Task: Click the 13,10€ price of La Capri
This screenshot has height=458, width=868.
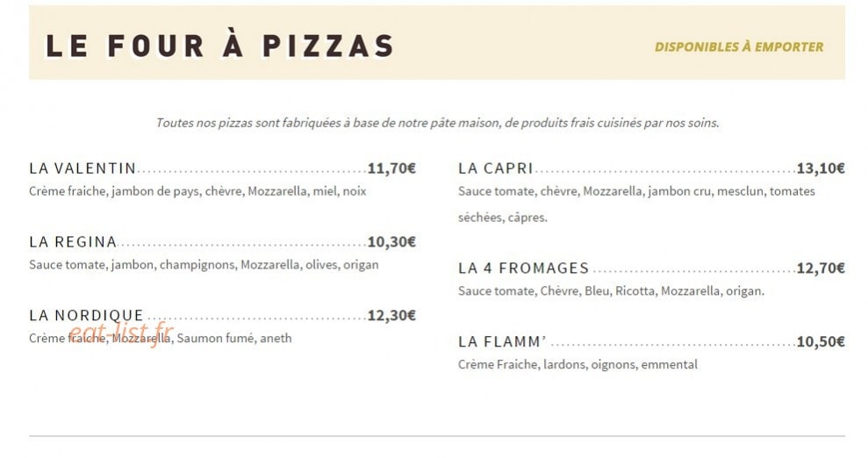Action: tap(821, 168)
